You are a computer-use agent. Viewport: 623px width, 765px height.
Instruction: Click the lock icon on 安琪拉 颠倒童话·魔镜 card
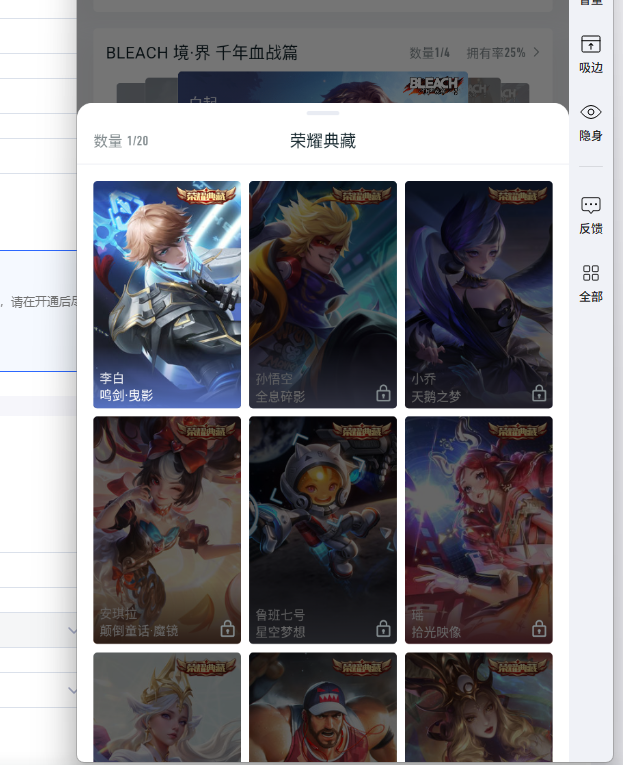227,628
